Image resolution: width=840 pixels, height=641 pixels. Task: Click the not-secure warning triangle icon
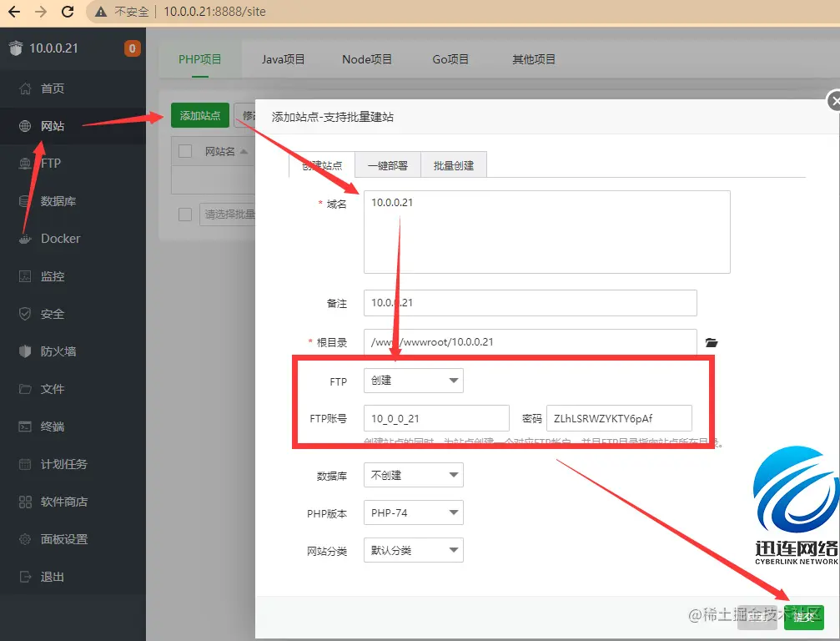(x=101, y=12)
